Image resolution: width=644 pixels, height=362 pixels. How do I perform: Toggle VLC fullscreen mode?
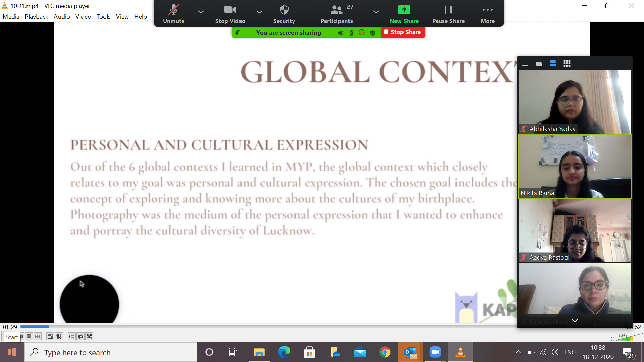50,336
